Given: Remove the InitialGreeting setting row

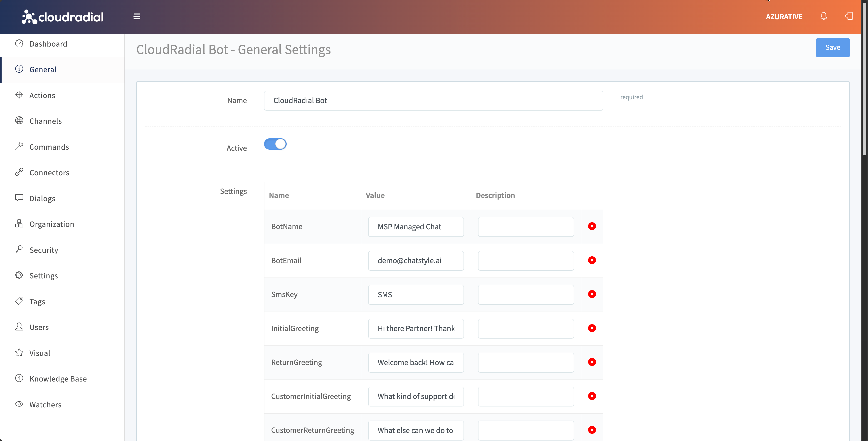Looking at the screenshot, I should click(592, 328).
